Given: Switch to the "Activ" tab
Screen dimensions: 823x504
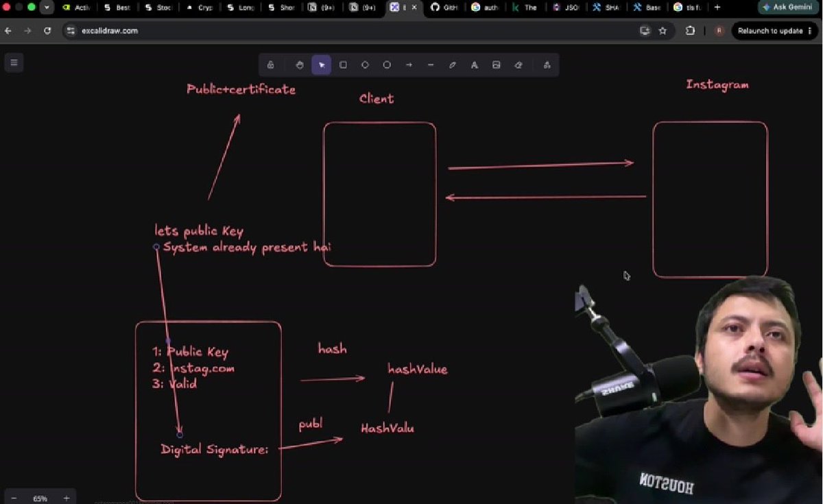Looking at the screenshot, I should [75, 8].
